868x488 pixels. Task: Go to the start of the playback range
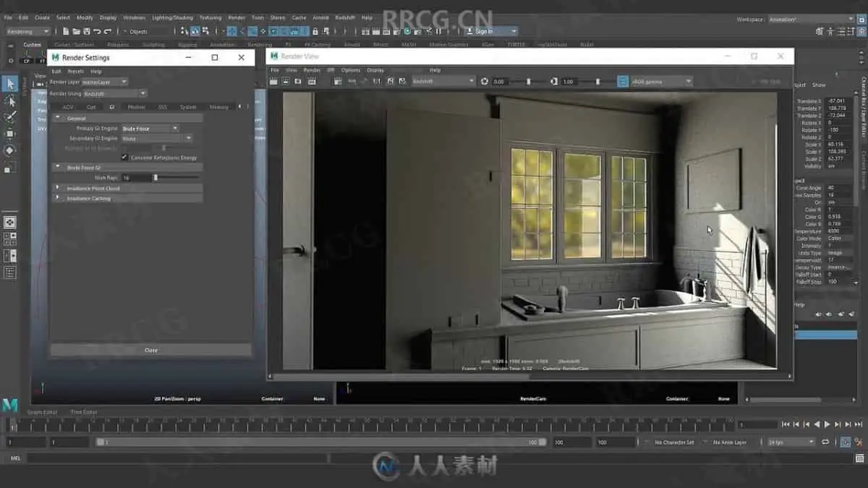pos(786,424)
